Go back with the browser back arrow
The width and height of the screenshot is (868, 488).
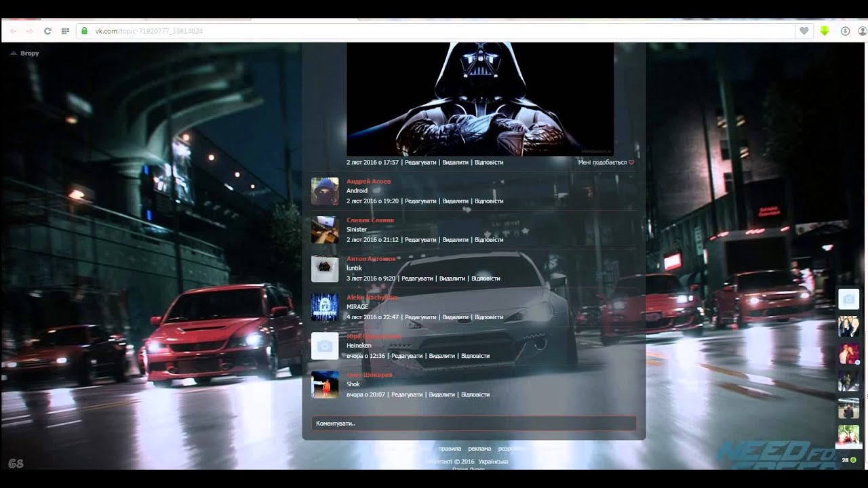coord(13,31)
